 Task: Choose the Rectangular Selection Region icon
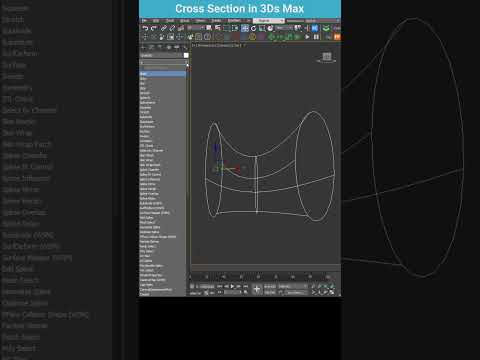coord(227,28)
